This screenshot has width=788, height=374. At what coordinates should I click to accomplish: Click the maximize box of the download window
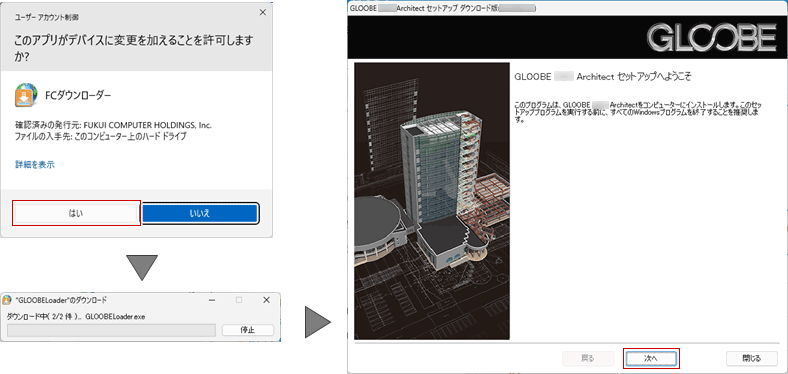[x=239, y=300]
